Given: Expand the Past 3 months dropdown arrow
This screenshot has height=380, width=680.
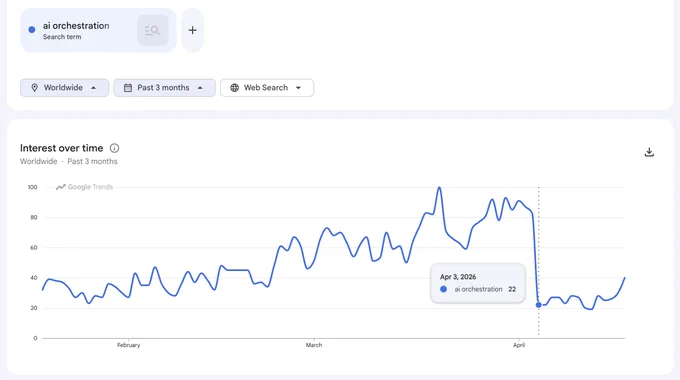Looking at the screenshot, I should pyautogui.click(x=200, y=88).
